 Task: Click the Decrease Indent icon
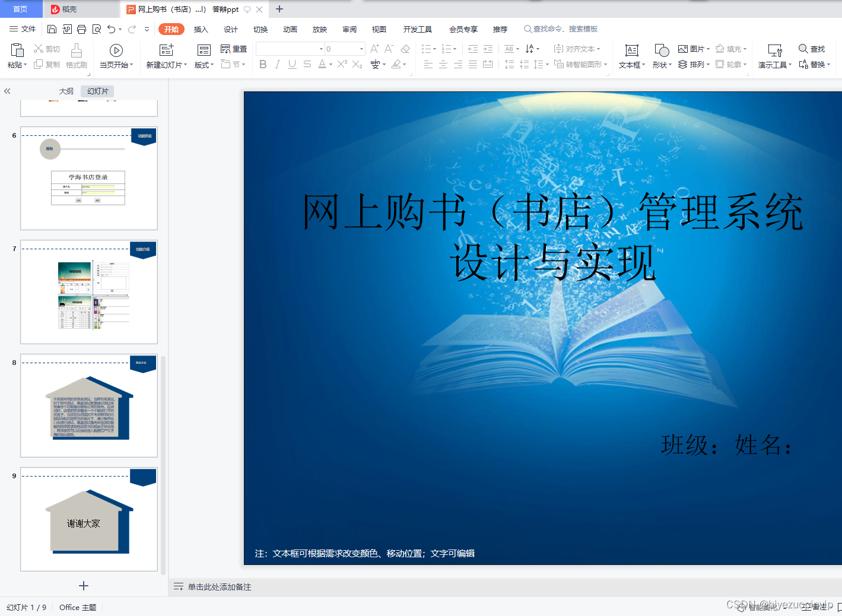point(473,49)
